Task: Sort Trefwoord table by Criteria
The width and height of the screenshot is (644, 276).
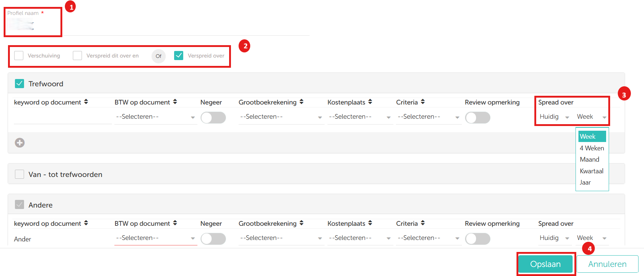Action: [x=423, y=102]
